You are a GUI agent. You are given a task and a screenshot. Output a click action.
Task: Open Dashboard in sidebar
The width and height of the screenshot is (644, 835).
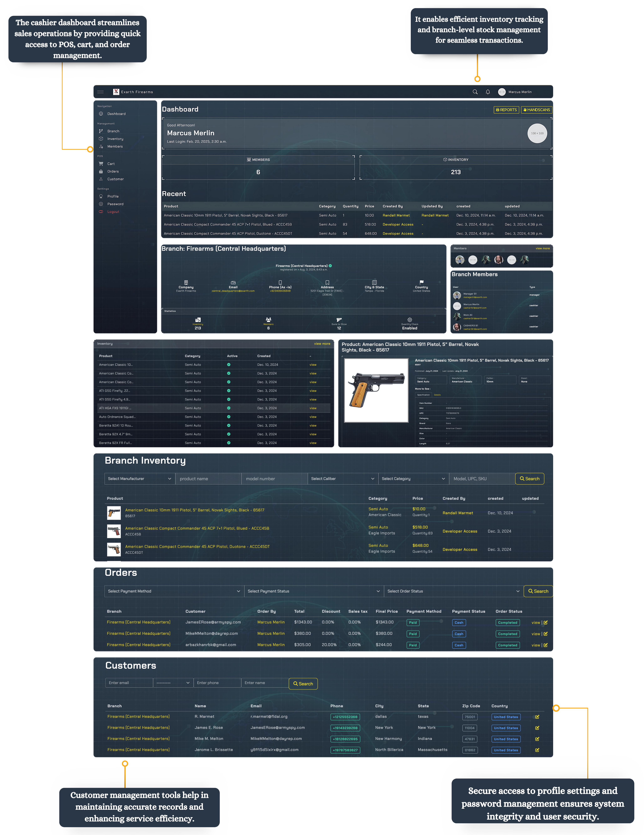(116, 114)
